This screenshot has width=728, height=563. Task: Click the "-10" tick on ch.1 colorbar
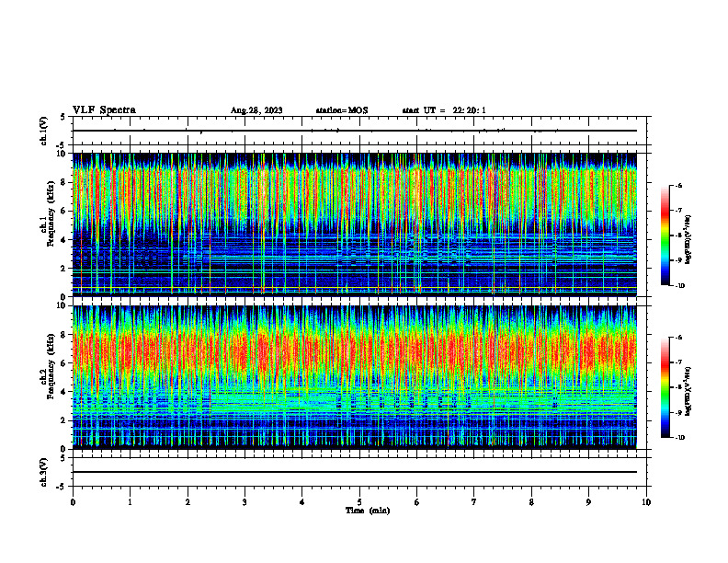pyautogui.click(x=679, y=286)
